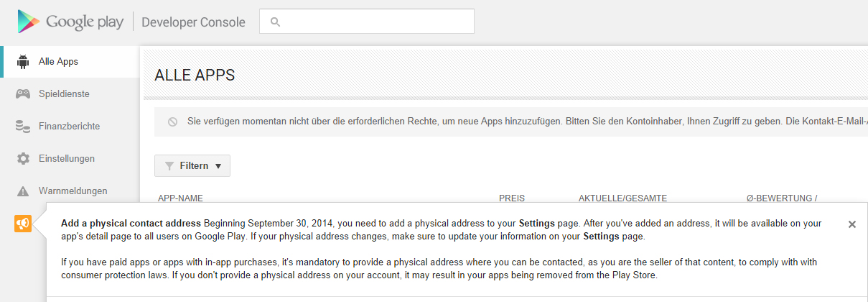
Task: Sort by the PREIS column header
Action: [x=512, y=198]
